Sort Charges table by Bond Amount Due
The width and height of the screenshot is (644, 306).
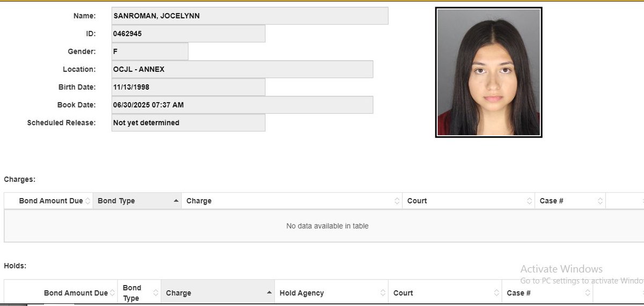[49, 201]
